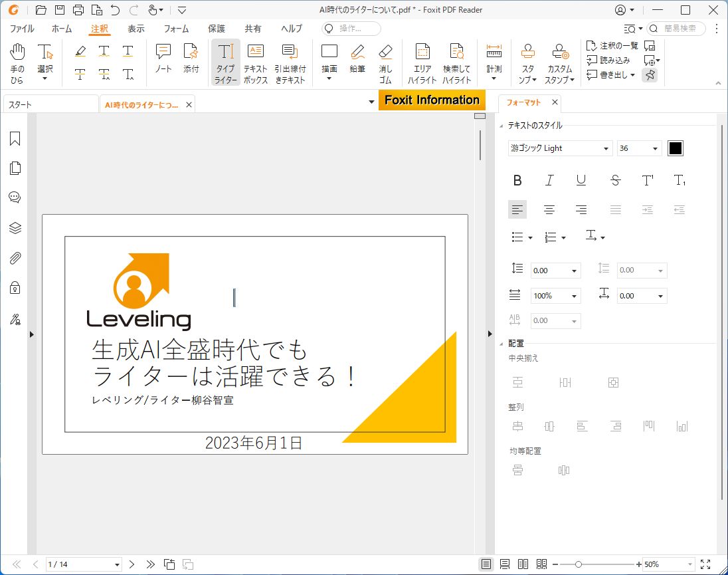
Task: Toggle Underline text formatting
Action: pyautogui.click(x=581, y=180)
